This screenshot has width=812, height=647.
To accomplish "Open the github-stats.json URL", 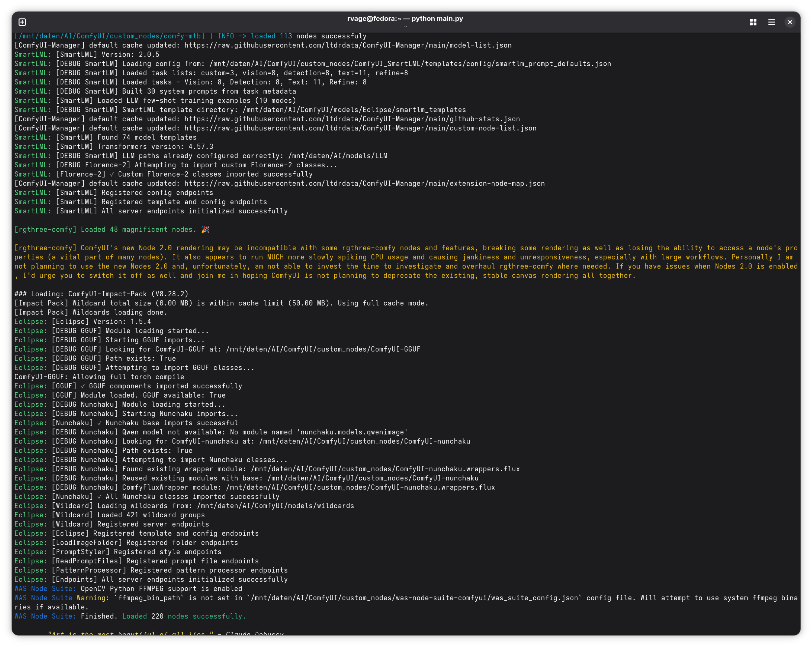I will [x=352, y=119].
